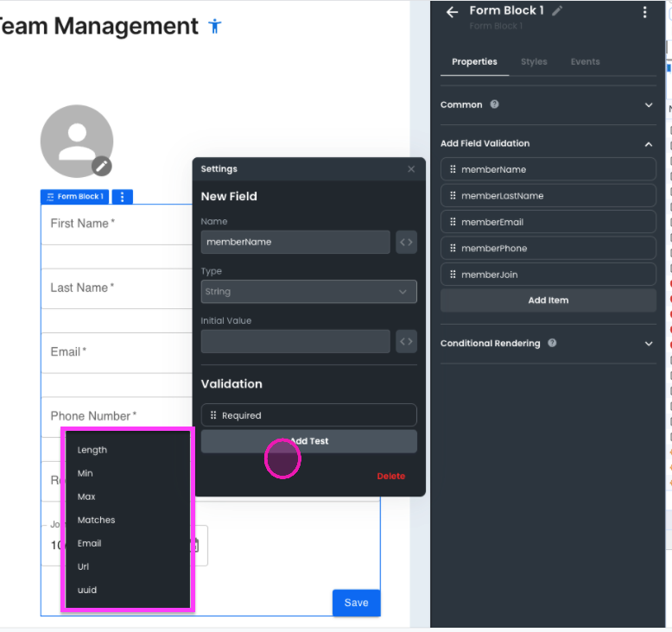Expand the Conditional Rendering section

649,344
